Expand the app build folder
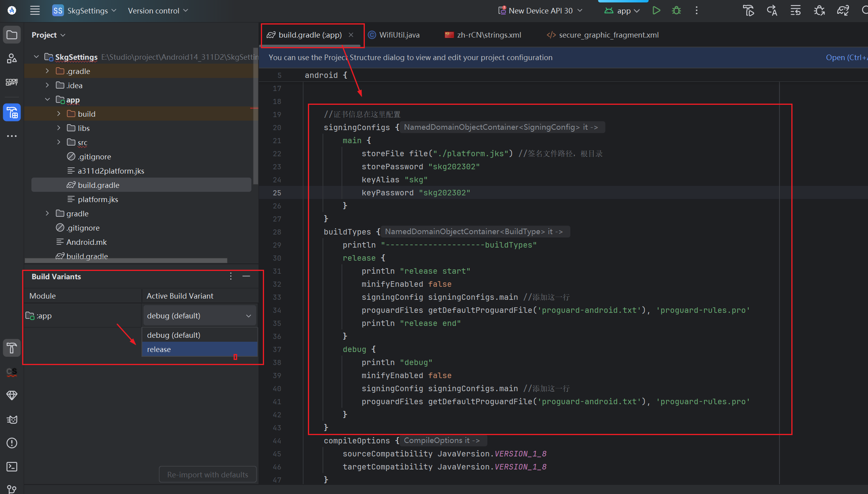868x494 pixels. pos(58,114)
